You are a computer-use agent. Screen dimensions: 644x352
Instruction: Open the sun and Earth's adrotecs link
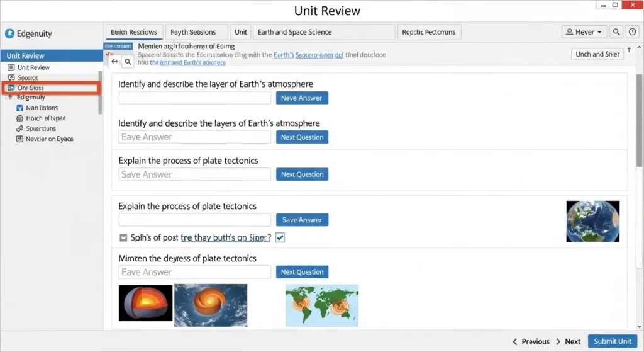point(187,62)
